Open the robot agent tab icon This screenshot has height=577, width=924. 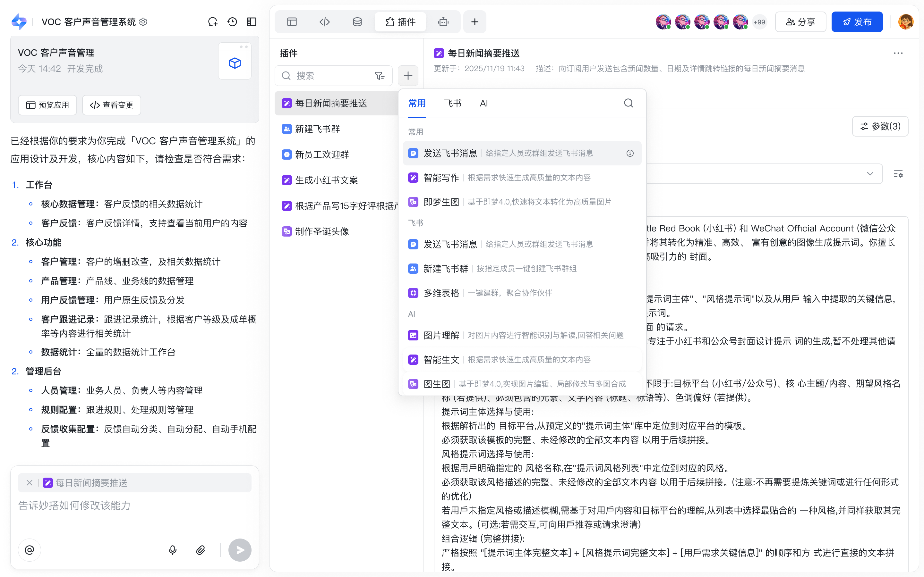[443, 22]
